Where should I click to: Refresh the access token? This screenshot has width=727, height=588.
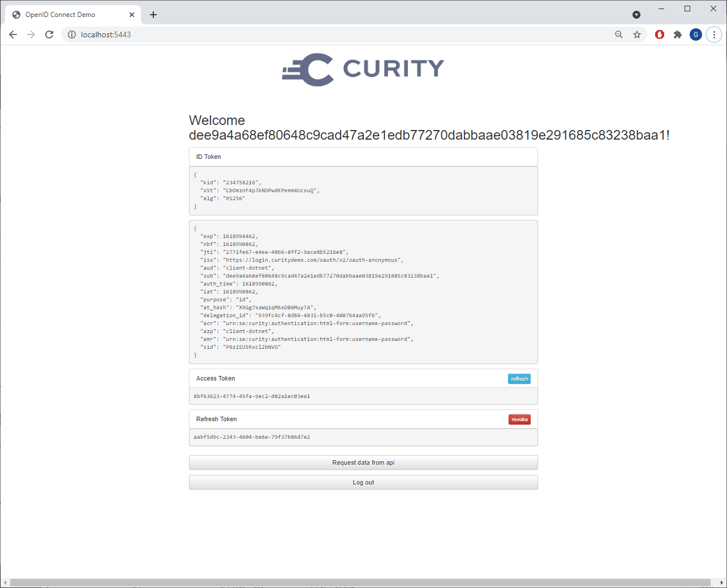click(x=519, y=379)
